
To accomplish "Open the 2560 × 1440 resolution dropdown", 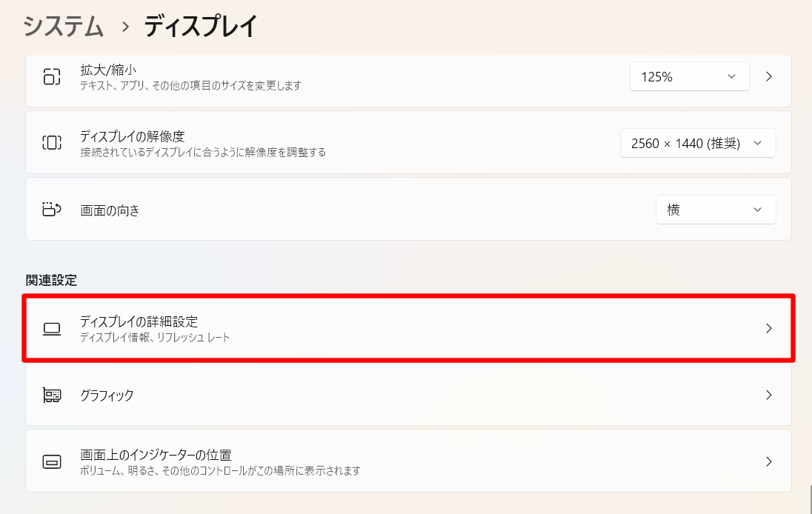I will tap(697, 143).
